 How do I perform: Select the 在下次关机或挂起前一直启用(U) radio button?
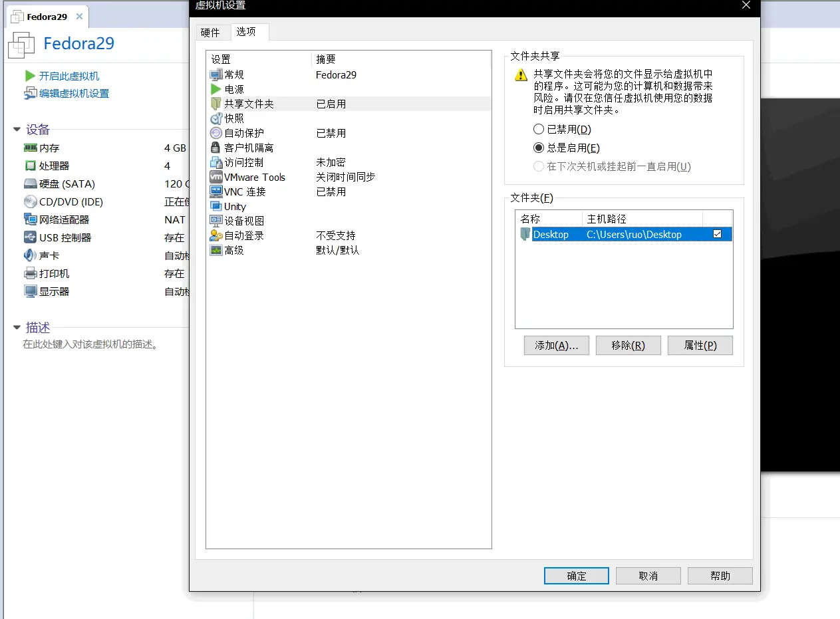pyautogui.click(x=539, y=166)
